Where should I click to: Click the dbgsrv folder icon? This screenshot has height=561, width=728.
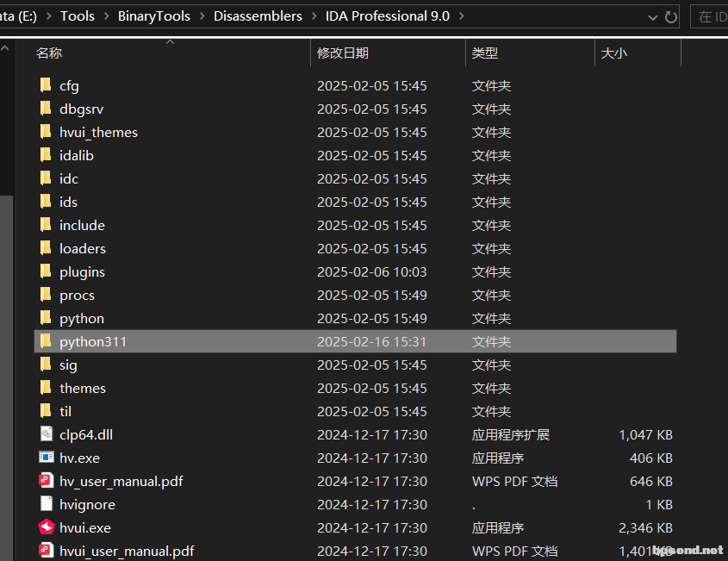[x=46, y=109]
